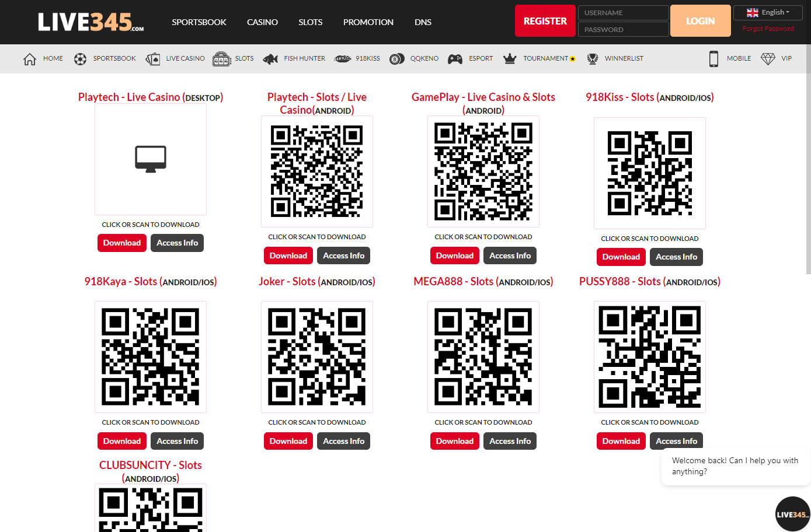Image resolution: width=811 pixels, height=532 pixels.
Task: Click the Esport gamepad icon
Action: (x=455, y=59)
